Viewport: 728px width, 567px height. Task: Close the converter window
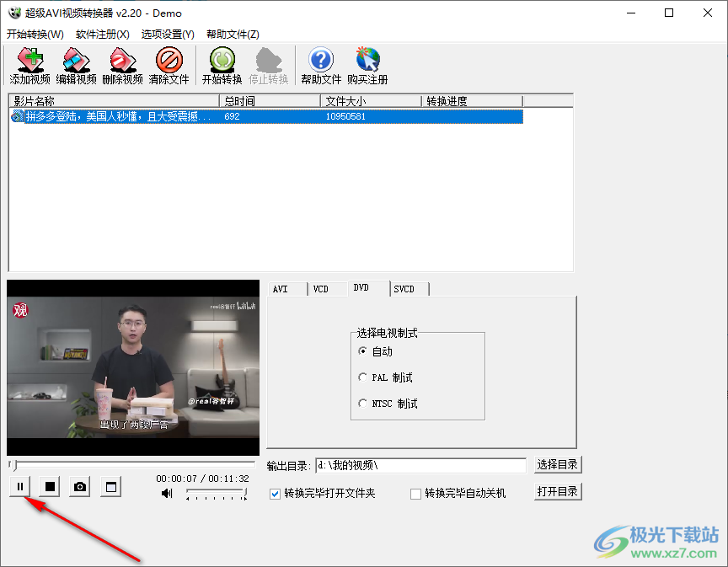point(708,13)
